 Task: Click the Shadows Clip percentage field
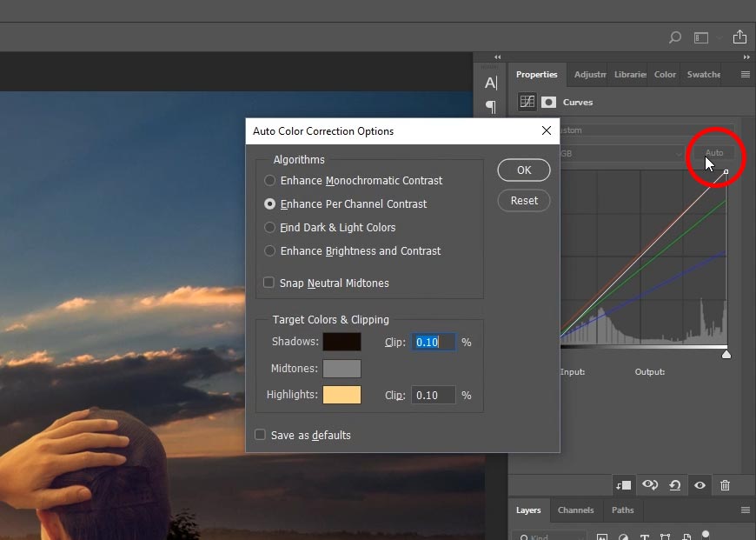click(433, 342)
